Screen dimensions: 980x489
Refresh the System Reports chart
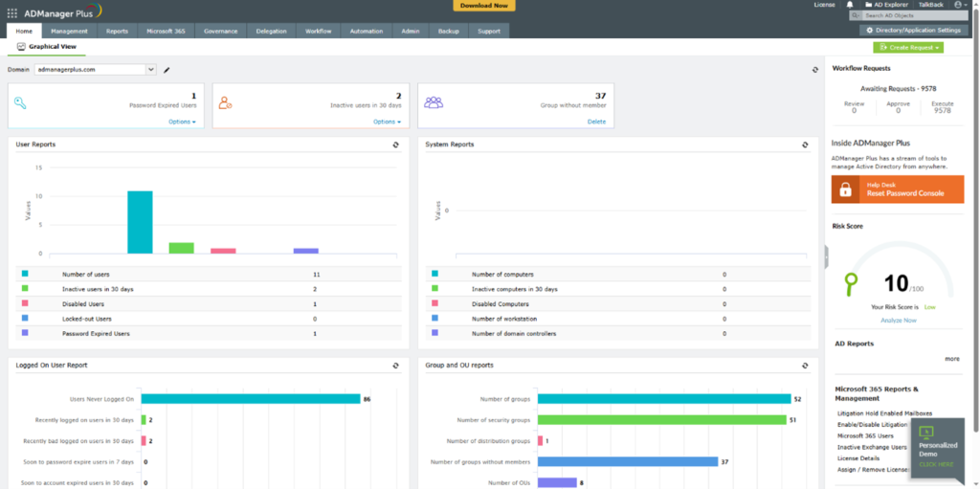coord(805,145)
